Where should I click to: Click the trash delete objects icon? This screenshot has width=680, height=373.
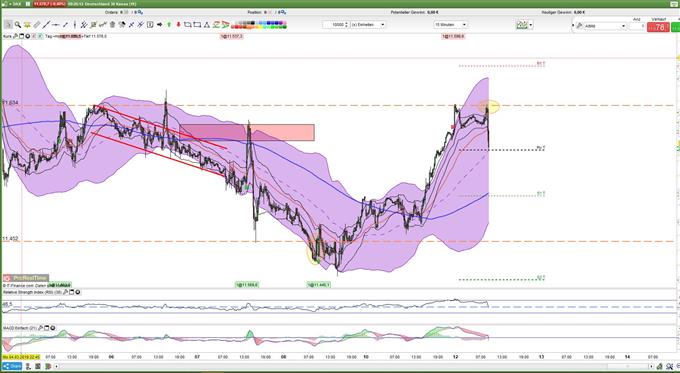pyautogui.click(x=112, y=25)
